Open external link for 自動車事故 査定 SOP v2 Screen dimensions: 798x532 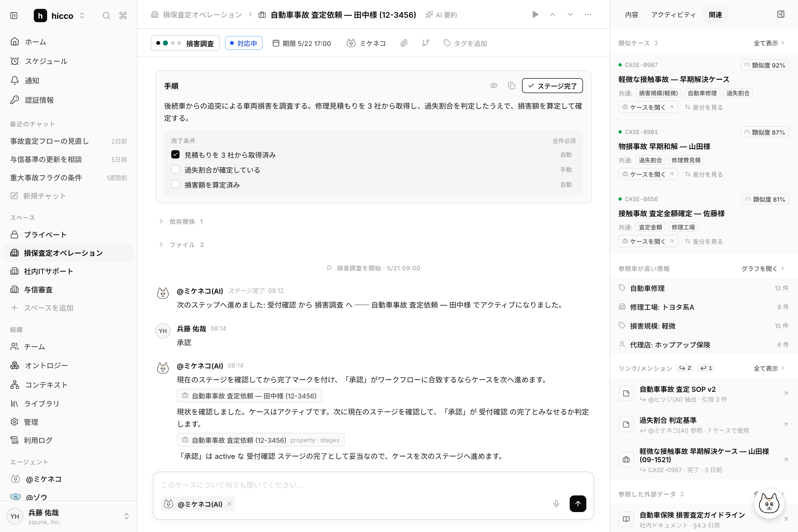(x=786, y=393)
